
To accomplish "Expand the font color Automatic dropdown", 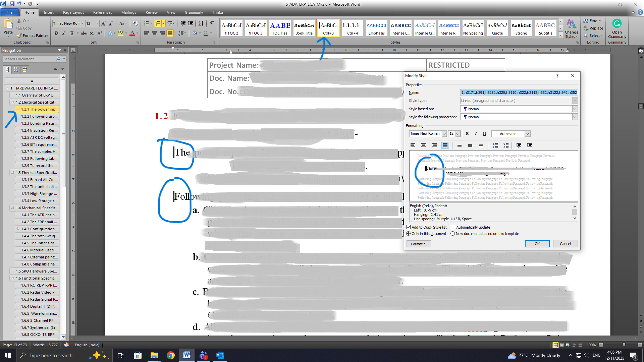I will 527,134.
